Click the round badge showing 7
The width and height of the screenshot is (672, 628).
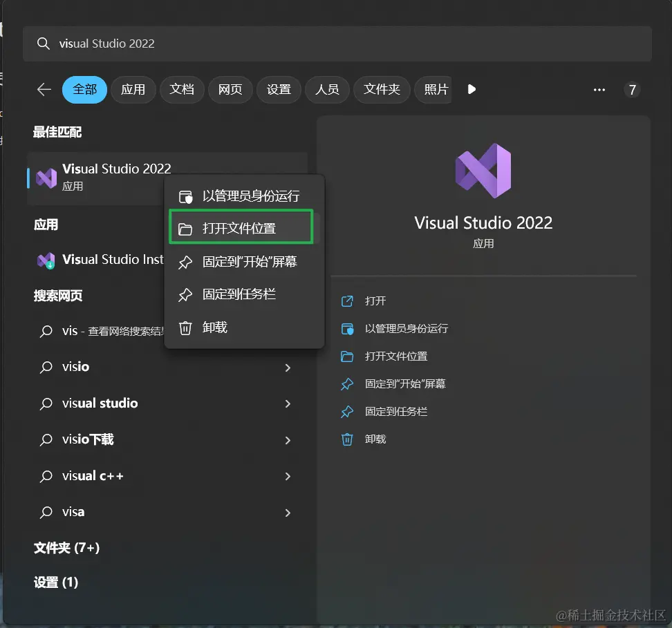(x=632, y=90)
